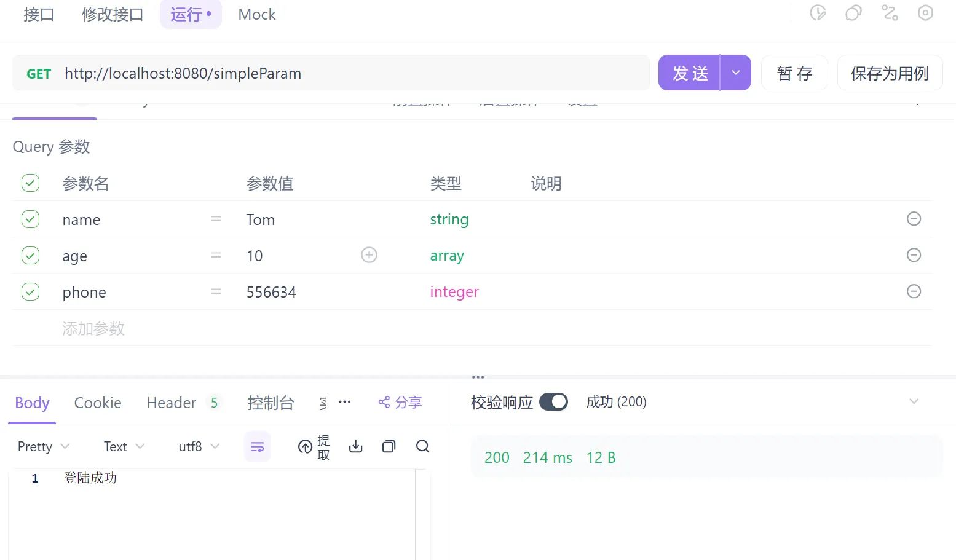The image size is (956, 560).
Task: Click 添加参数 to add a new parameter
Action: [93, 328]
